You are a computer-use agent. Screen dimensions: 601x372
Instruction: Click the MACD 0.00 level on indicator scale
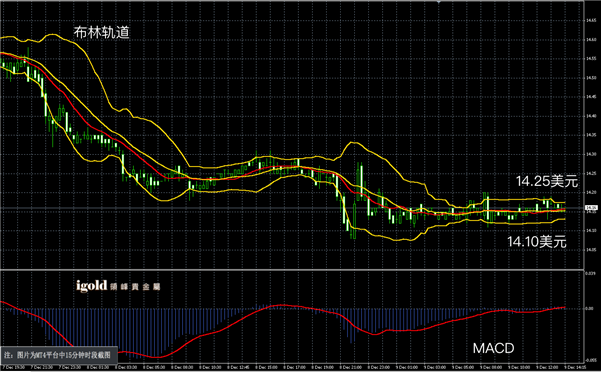(589, 308)
